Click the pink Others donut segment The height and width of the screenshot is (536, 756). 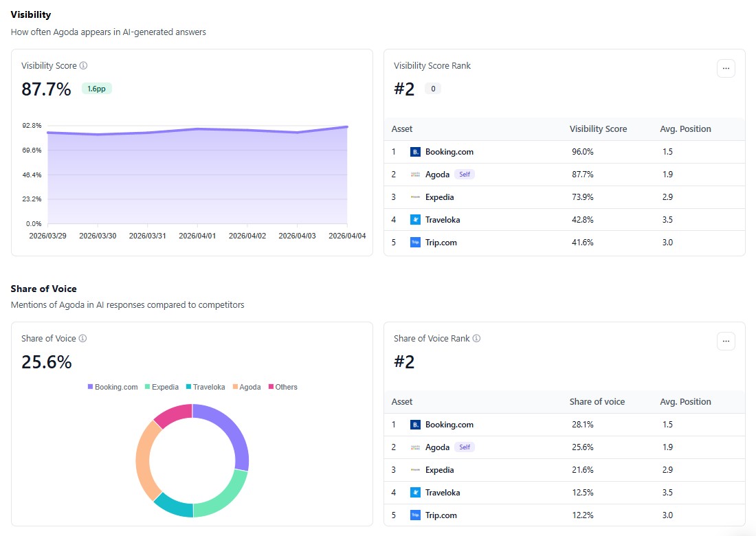tap(175, 414)
